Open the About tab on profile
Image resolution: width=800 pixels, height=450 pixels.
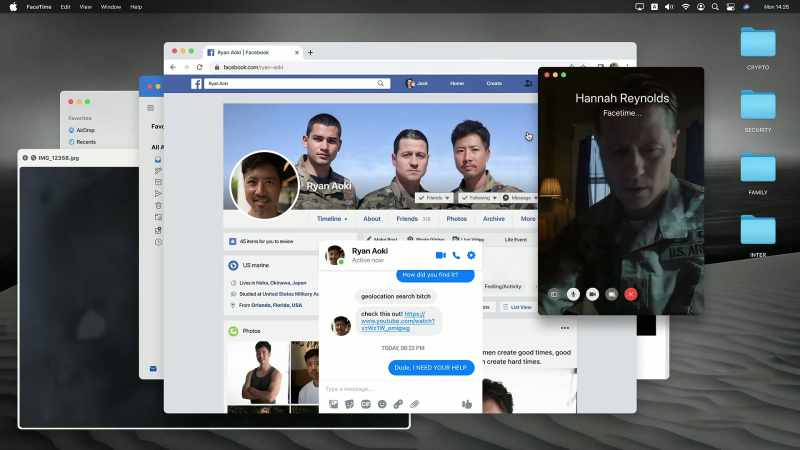pos(372,219)
